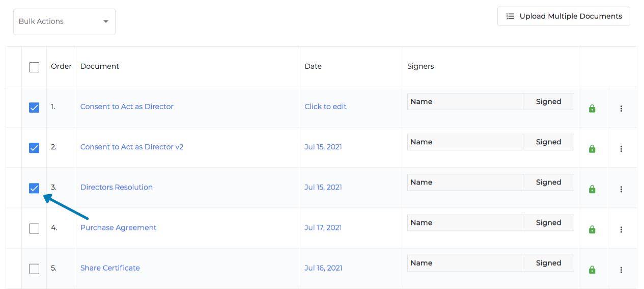
Task: Select the Purchase Agreement row checkbox
Action: [34, 228]
